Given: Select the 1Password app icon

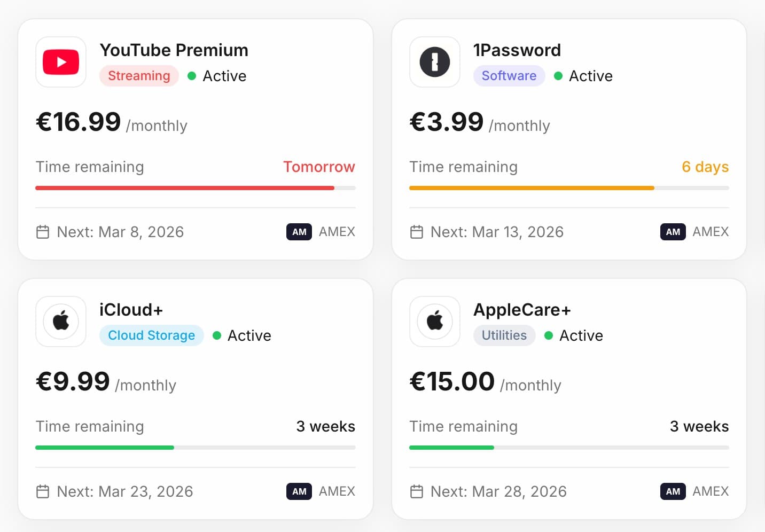Looking at the screenshot, I should [x=434, y=62].
